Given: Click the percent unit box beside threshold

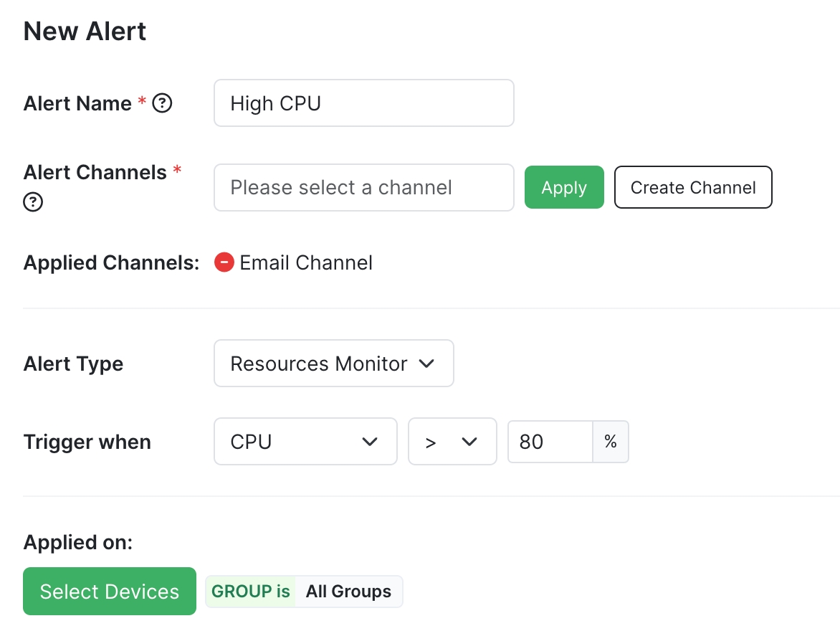Looking at the screenshot, I should point(611,442).
